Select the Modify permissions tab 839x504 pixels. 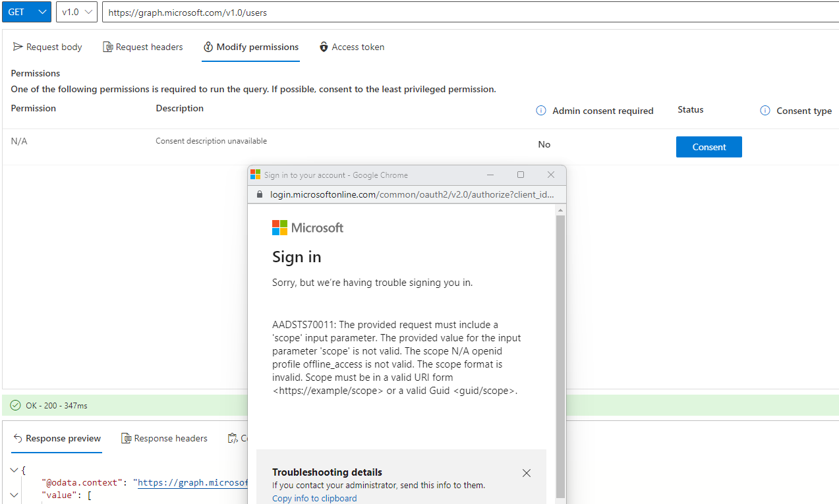[250, 47]
